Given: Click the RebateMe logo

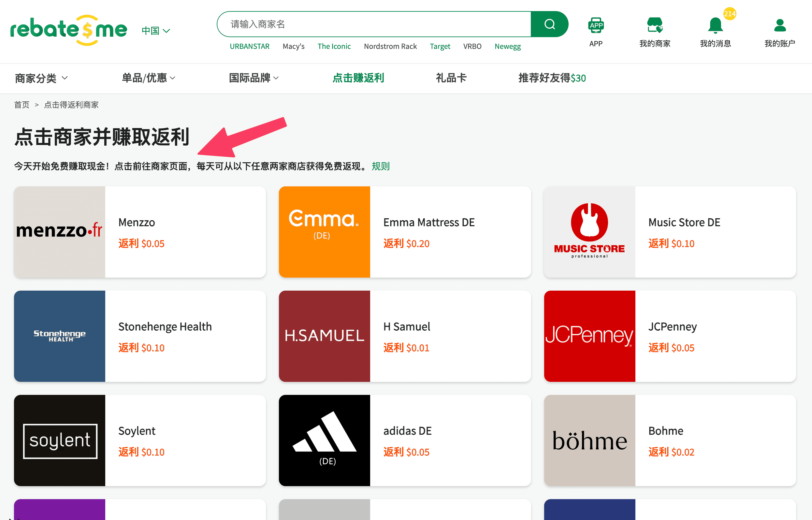Looking at the screenshot, I should point(68,30).
